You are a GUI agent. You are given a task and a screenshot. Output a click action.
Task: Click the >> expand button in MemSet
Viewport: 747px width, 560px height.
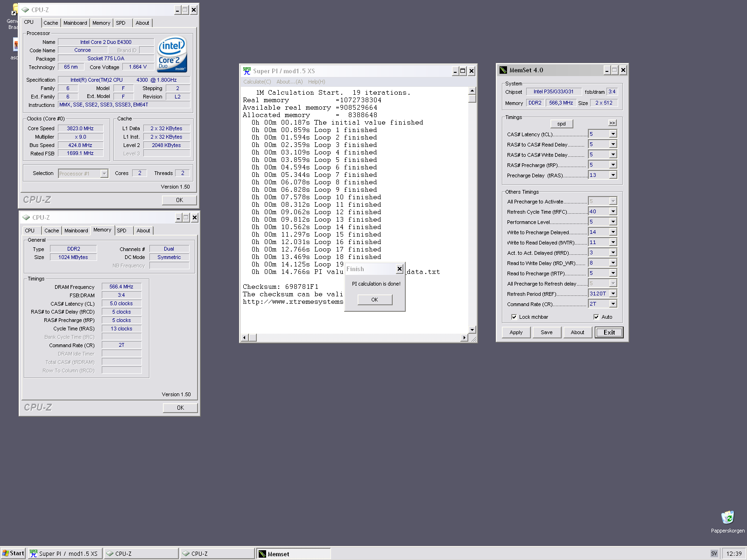click(x=613, y=123)
